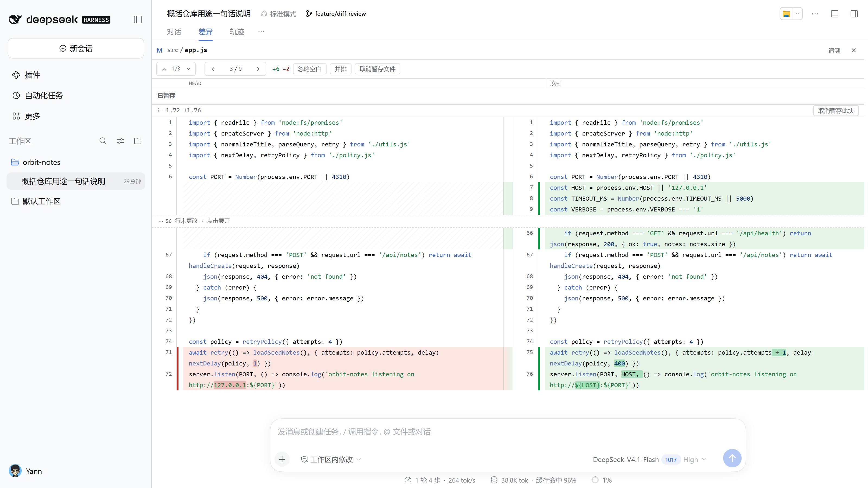Focus the message input field
The width and height of the screenshot is (868, 488).
(x=508, y=432)
